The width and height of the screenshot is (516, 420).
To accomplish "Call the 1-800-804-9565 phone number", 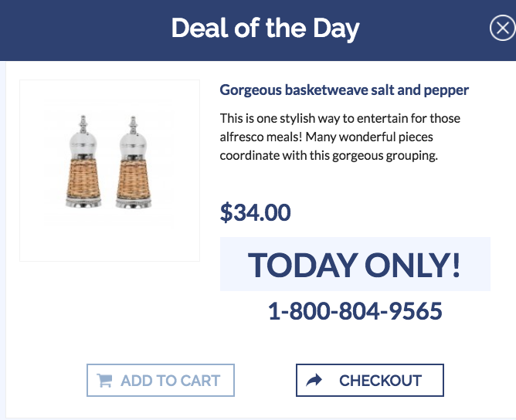I will point(355,312).
